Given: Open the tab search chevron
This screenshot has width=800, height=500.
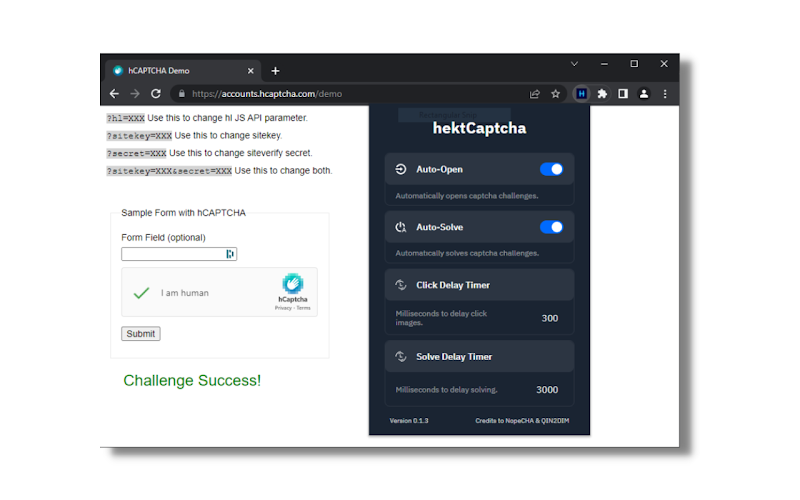Looking at the screenshot, I should pyautogui.click(x=574, y=64).
